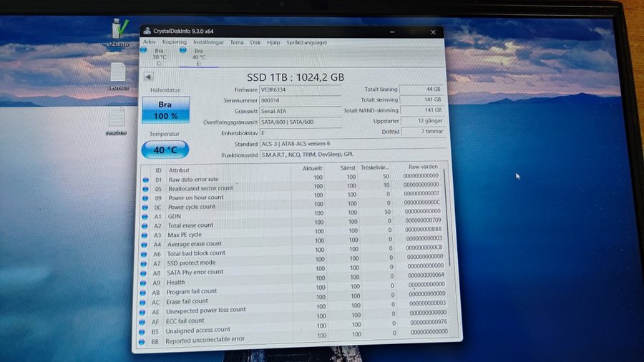The image size is (644, 362).
Task: Select the Unexpected power loss count text
Action: coord(206,310)
